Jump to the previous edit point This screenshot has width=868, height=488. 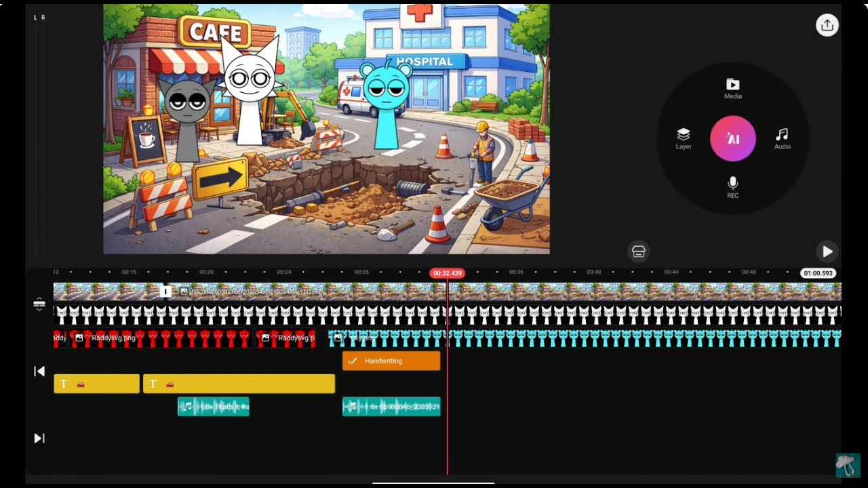click(x=39, y=371)
